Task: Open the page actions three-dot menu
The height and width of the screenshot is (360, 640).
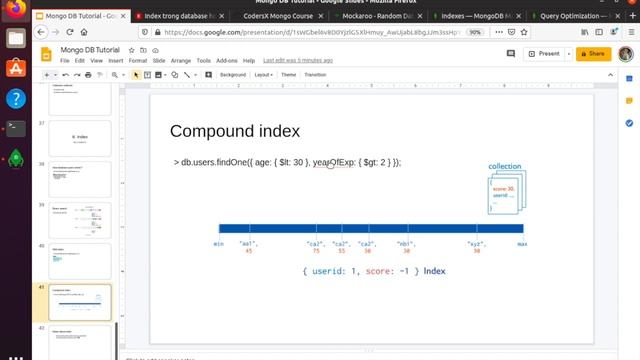Action: tap(499, 32)
